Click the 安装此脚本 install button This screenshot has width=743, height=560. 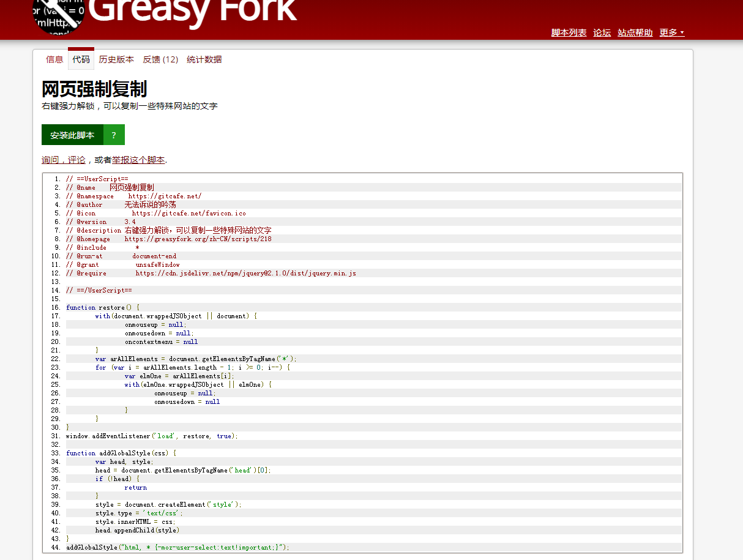coord(72,135)
